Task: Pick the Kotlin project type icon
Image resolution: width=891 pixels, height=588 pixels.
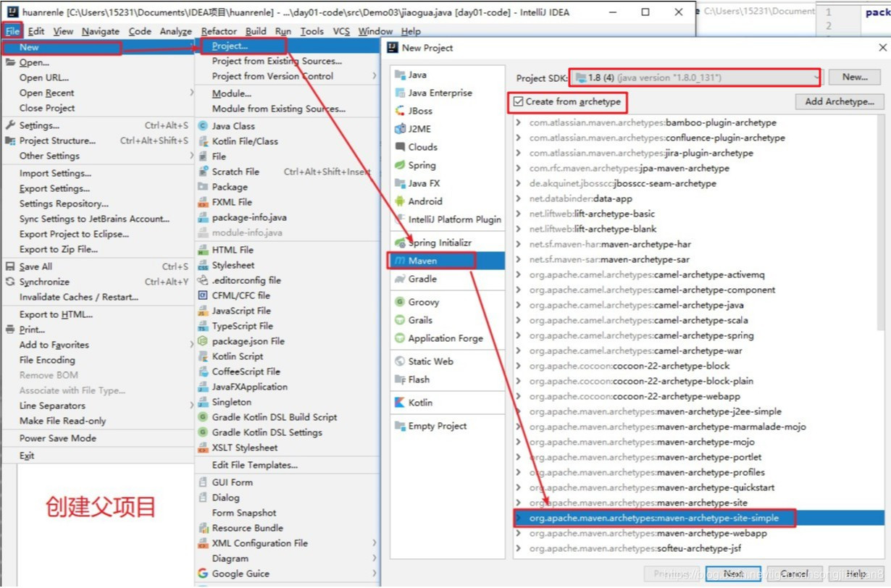Action: 399,403
